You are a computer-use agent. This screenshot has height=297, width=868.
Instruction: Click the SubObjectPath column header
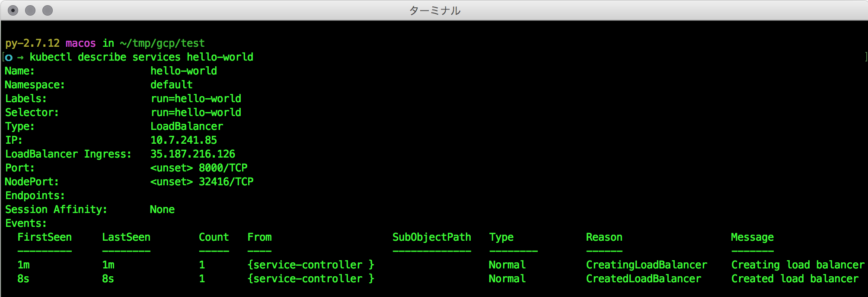(x=432, y=237)
